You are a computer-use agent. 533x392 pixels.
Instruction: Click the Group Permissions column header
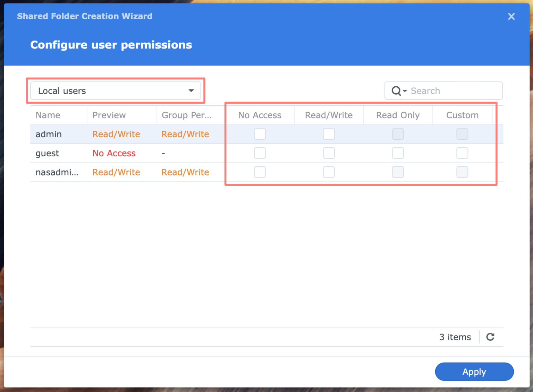(x=187, y=115)
